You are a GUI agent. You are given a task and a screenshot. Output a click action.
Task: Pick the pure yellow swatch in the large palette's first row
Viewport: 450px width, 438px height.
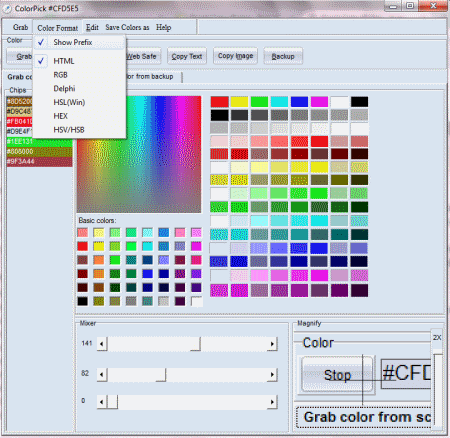[x=239, y=102]
